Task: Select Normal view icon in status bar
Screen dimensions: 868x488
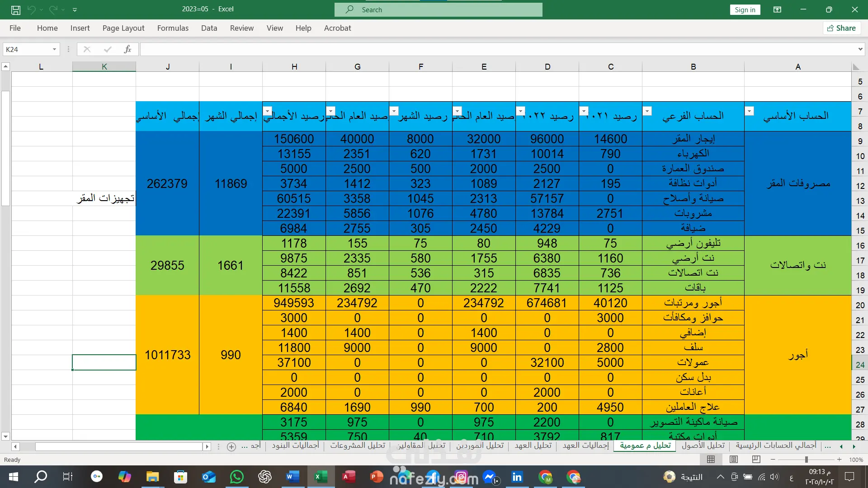Action: click(711, 460)
